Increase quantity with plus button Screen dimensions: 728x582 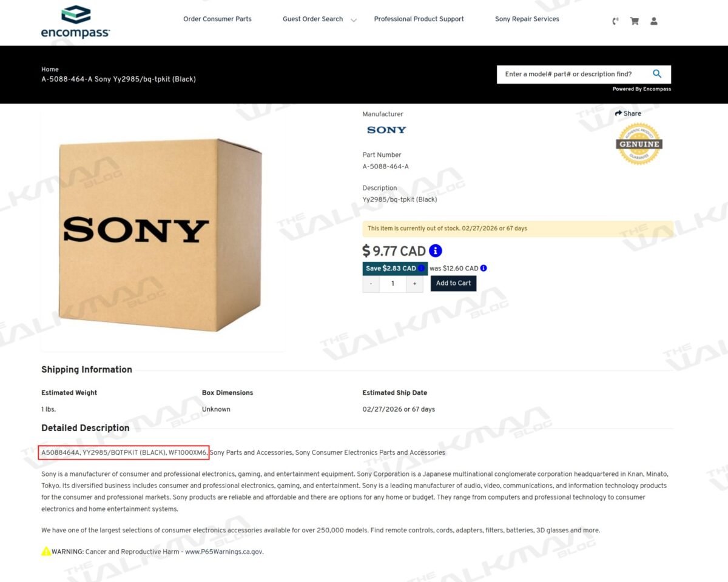pos(415,284)
